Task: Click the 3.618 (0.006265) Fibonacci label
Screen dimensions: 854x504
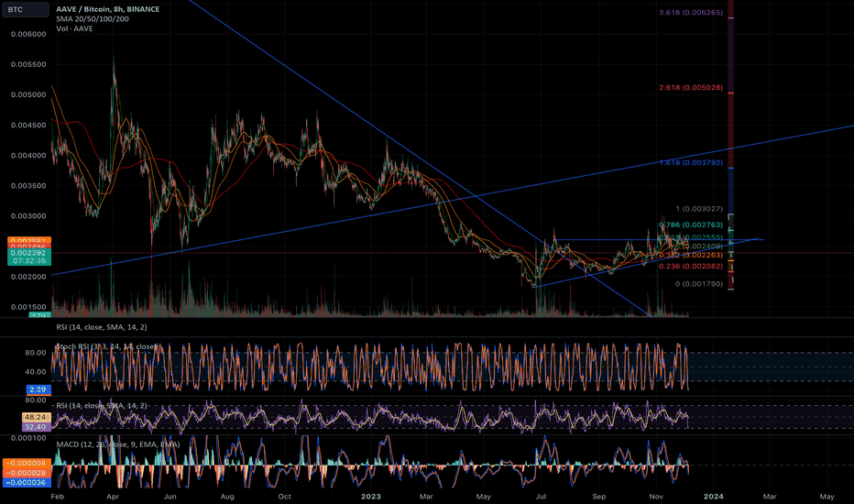Action: click(x=691, y=13)
